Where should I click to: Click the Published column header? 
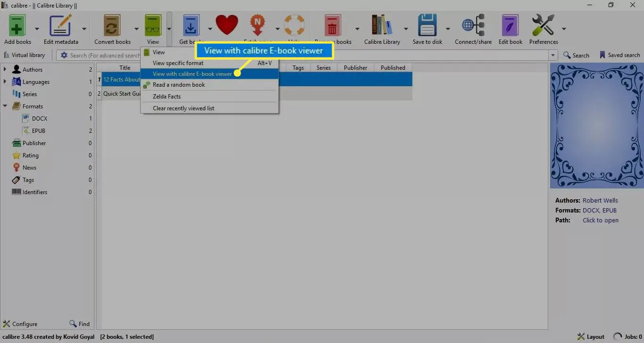[393, 67]
